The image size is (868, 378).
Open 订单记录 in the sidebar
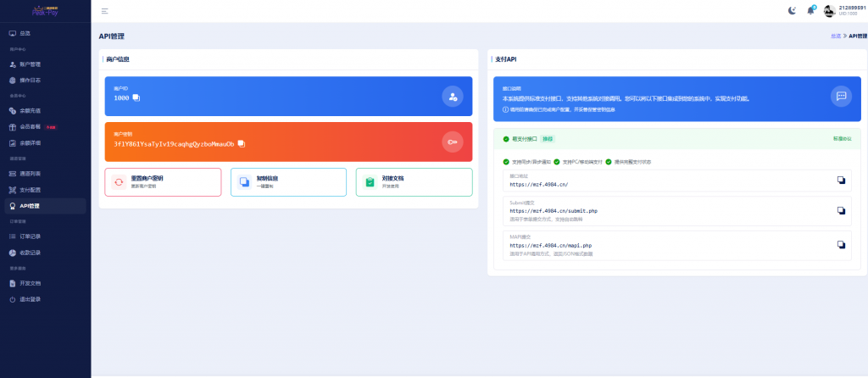[x=31, y=236]
